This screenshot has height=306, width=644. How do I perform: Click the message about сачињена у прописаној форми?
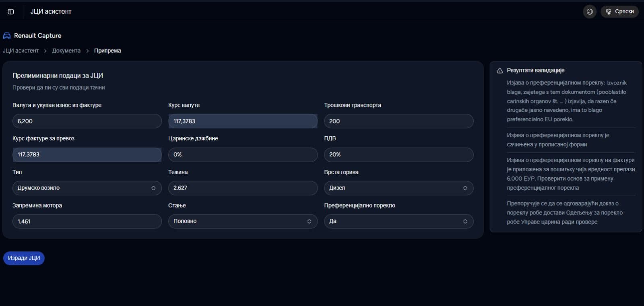[558, 140]
